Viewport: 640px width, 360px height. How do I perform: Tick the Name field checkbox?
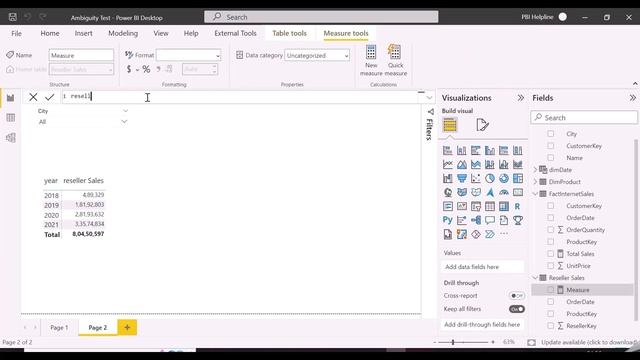(551, 158)
